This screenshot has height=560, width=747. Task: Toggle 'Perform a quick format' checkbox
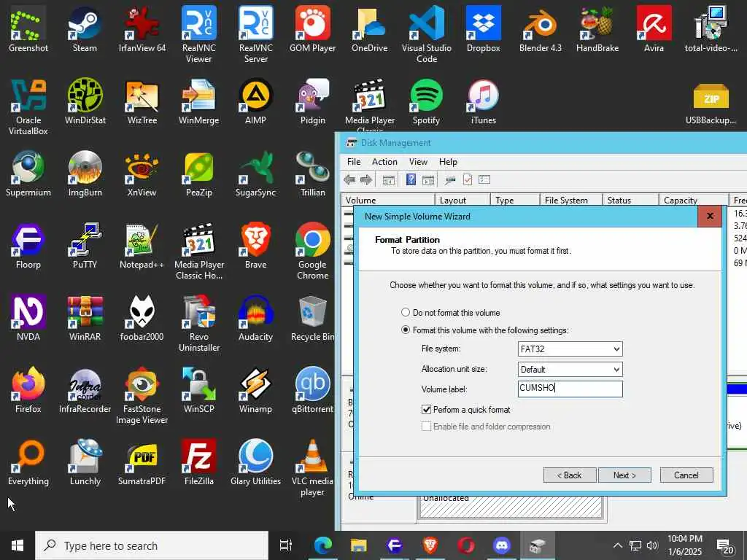pos(426,410)
